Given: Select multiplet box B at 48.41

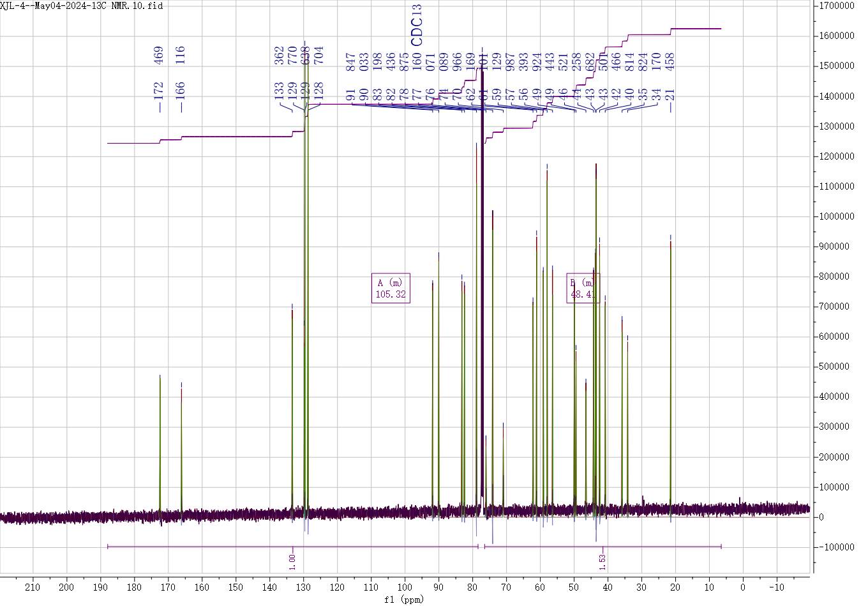Looking at the screenshot, I should pos(582,288).
